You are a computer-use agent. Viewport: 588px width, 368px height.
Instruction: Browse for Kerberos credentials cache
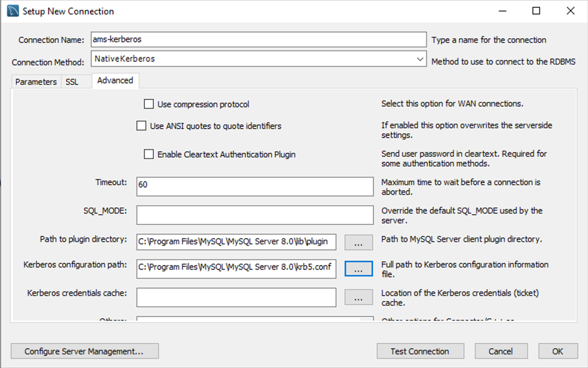[358, 297]
